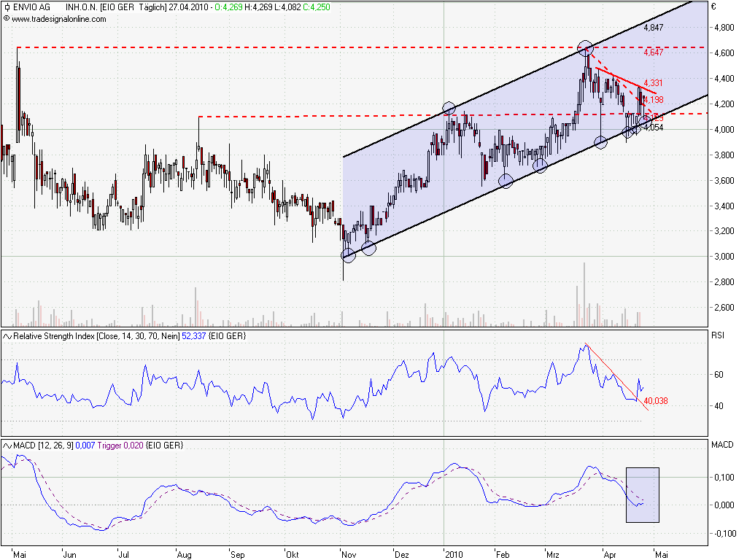Viewport: 747px width, 560px height.
Task: Select the circle marker at the November low
Action: coord(348,254)
